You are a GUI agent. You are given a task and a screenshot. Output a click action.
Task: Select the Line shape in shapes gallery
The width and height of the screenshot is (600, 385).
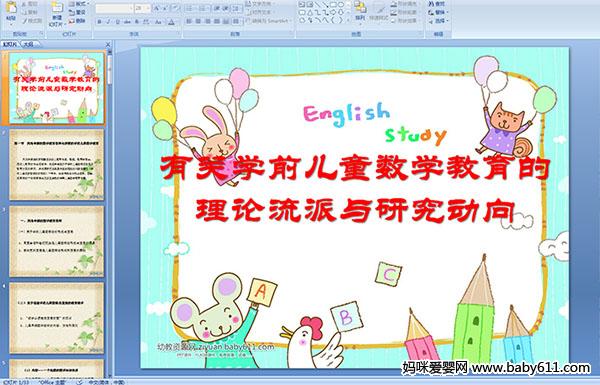coord(317,4)
